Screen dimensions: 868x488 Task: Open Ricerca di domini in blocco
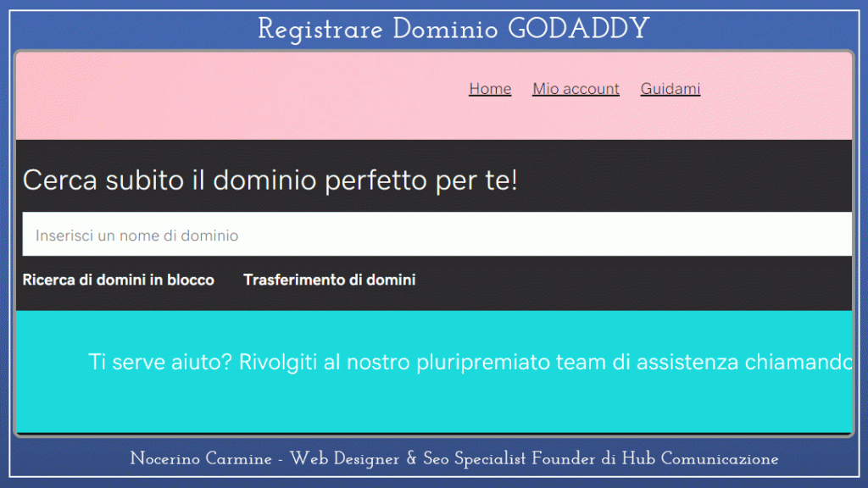coord(118,280)
